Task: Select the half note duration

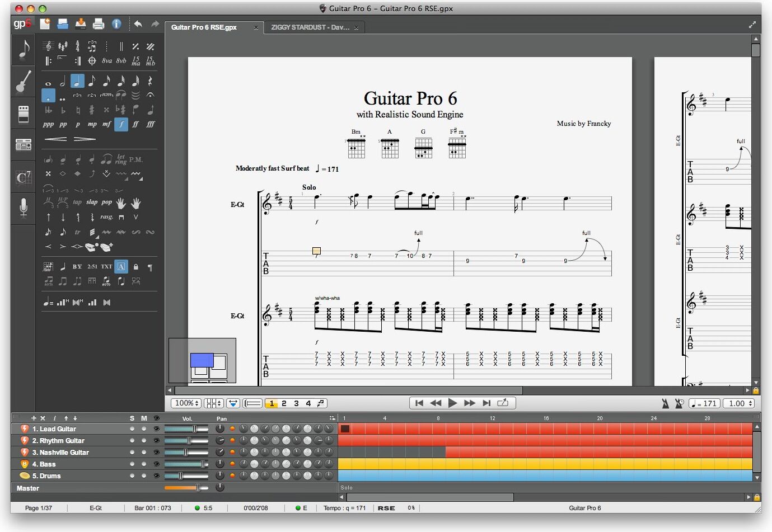Action: [63, 82]
